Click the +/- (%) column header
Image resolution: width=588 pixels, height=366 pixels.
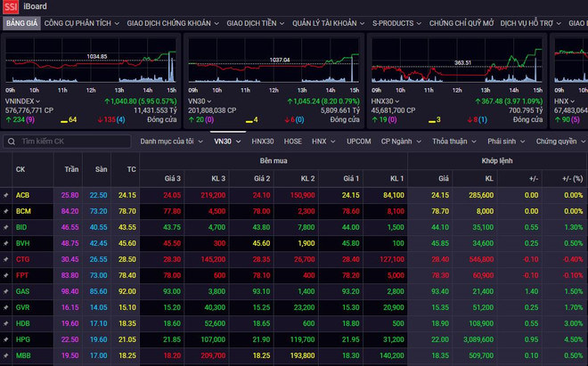(573, 179)
